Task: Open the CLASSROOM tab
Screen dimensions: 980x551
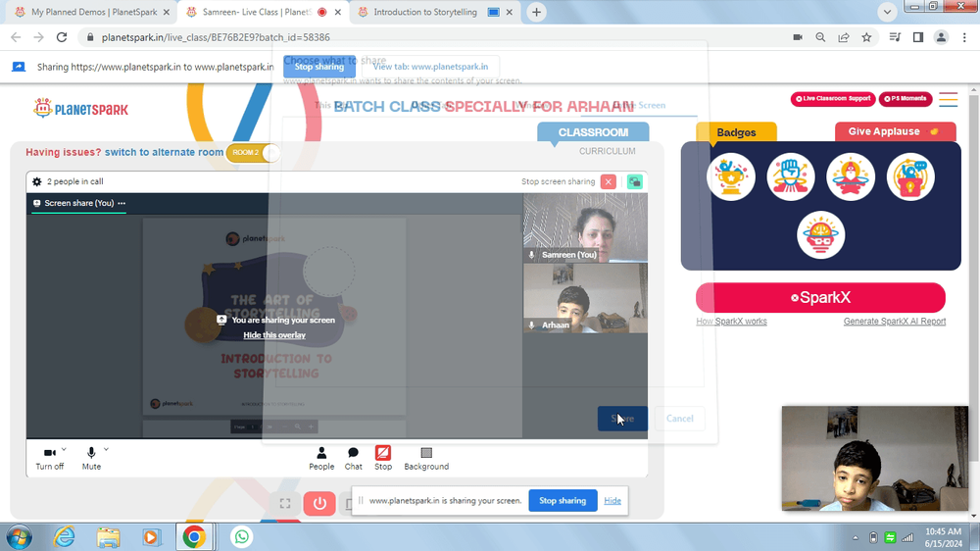Action: click(x=593, y=132)
